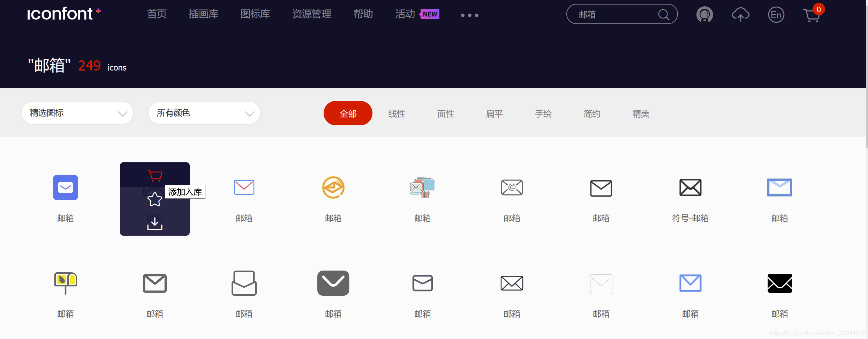
Task: Expand the three-dot more menu
Action: pos(469,15)
